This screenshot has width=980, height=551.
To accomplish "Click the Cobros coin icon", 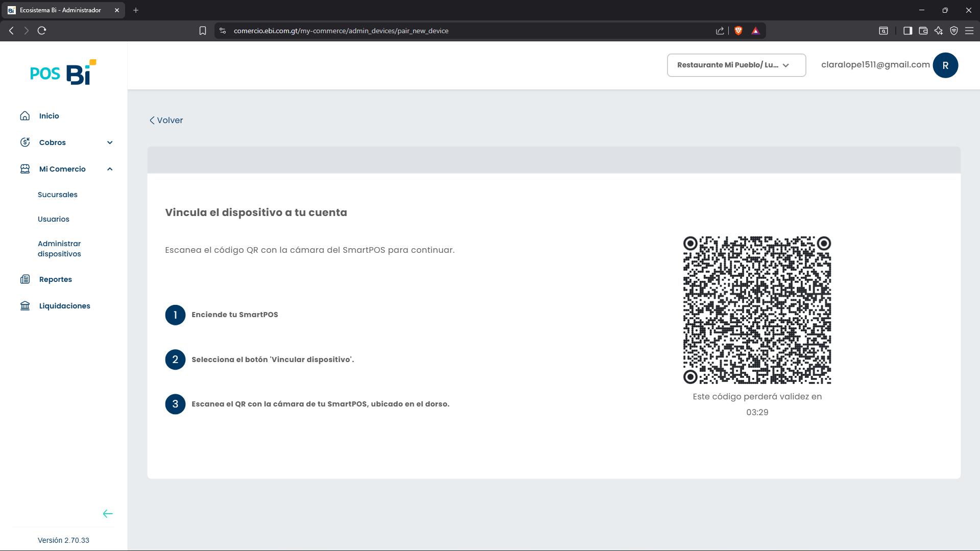I will click(x=25, y=142).
